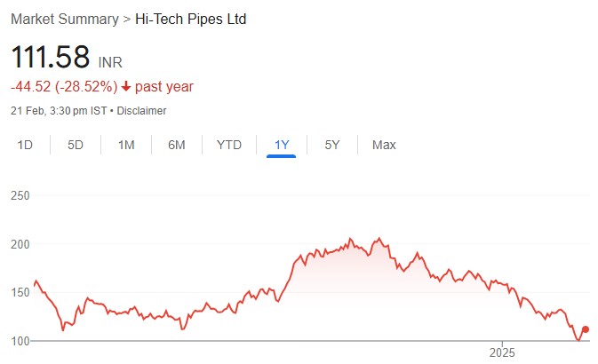Viewport: 598px width, 364px height.
Task: Click the 111.58 share price
Action: point(51,58)
